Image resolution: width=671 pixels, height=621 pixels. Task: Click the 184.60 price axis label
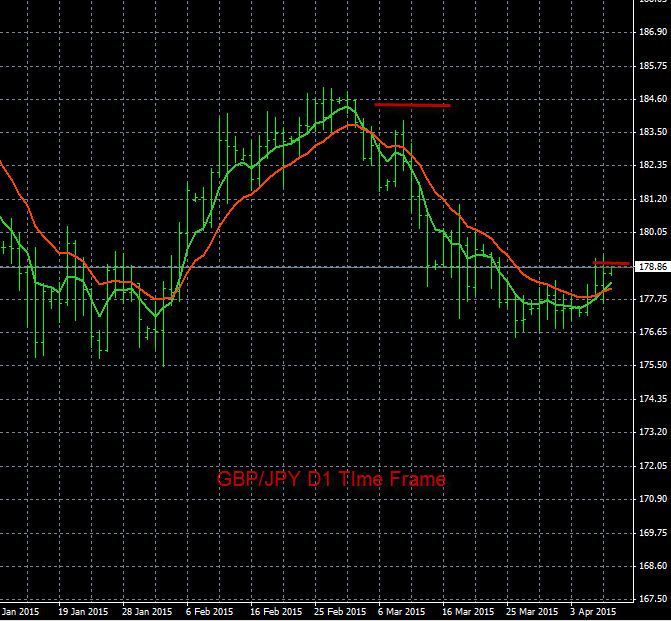tap(653, 99)
